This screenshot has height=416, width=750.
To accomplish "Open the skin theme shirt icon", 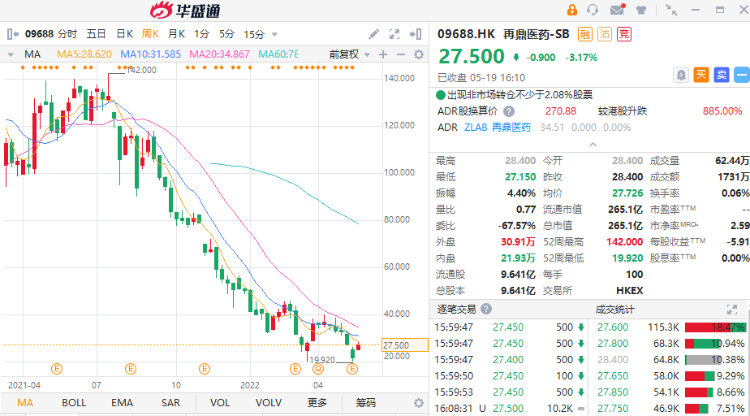I will point(641,10).
